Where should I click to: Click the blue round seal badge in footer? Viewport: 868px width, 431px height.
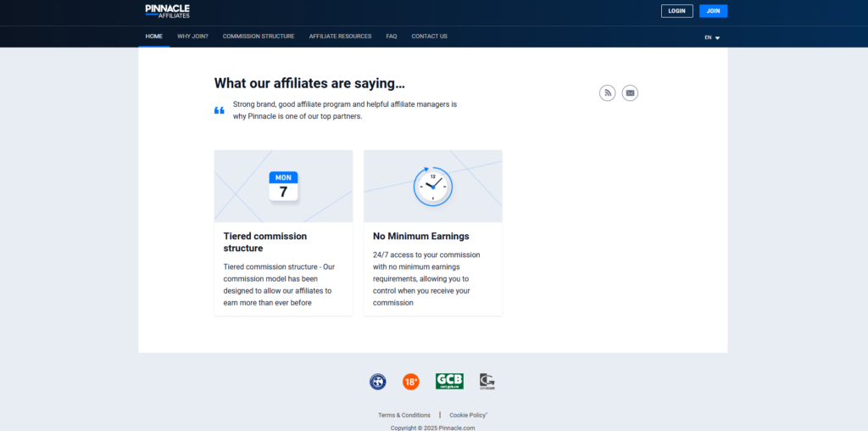click(x=378, y=382)
